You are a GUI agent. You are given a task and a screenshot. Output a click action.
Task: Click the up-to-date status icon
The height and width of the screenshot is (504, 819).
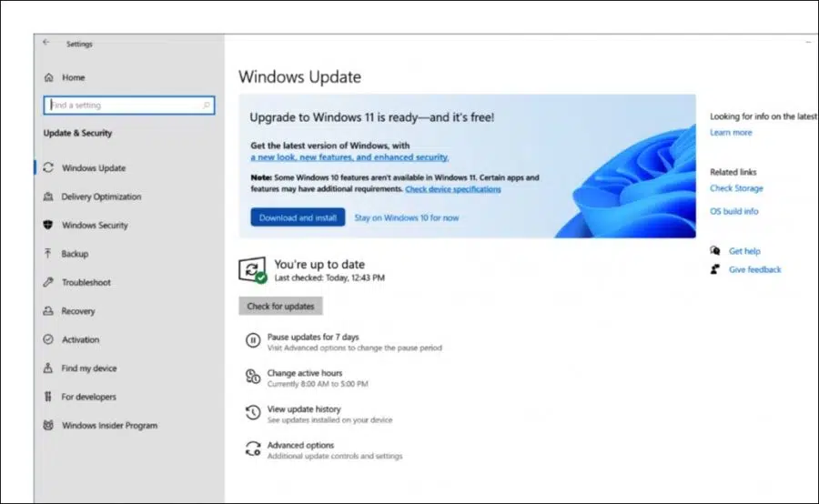point(253,270)
